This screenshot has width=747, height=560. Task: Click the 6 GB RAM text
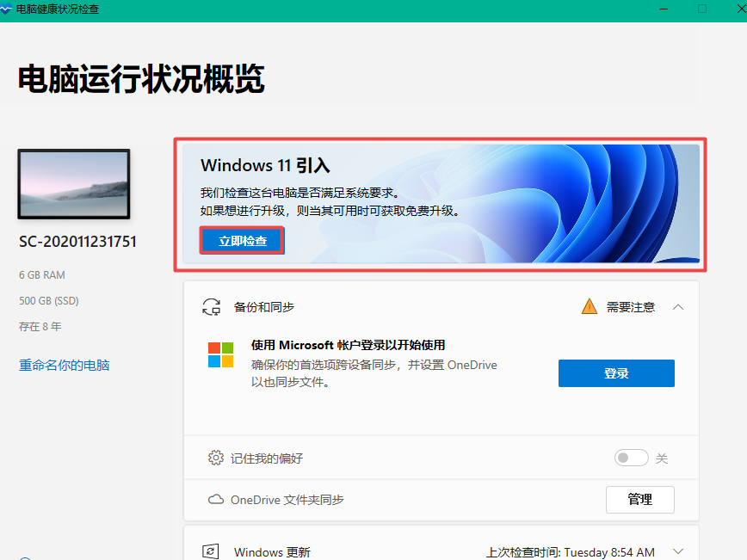tap(42, 274)
